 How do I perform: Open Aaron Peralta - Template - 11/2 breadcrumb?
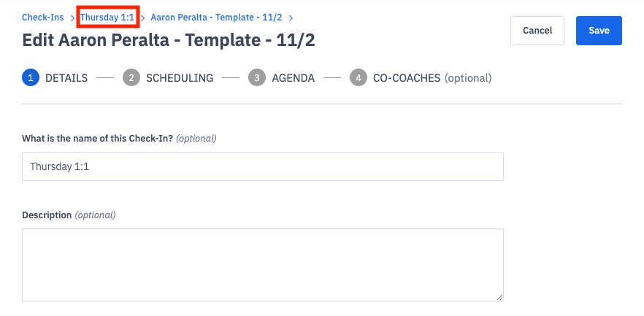[x=216, y=17]
